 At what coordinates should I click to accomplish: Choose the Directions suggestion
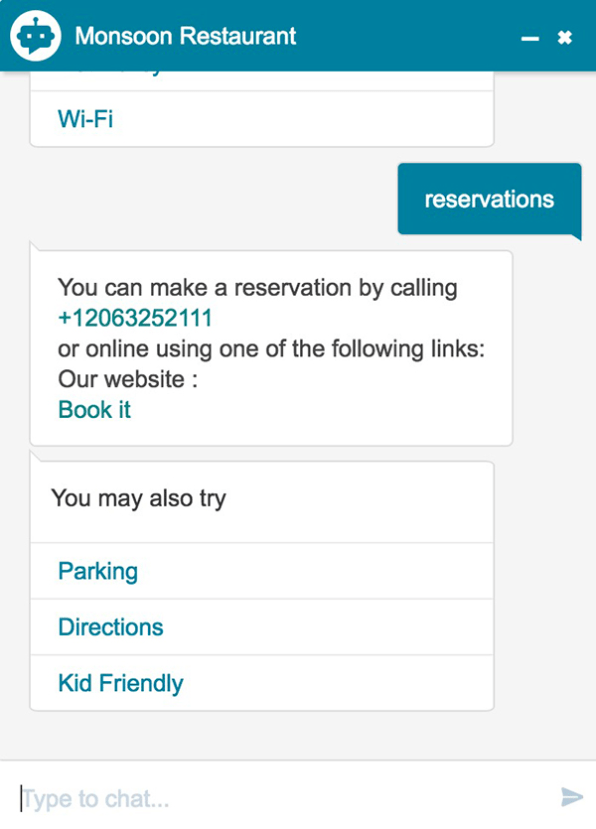click(x=262, y=627)
